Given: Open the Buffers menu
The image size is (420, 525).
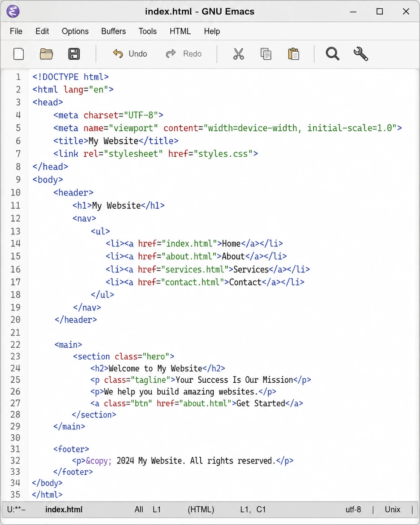Looking at the screenshot, I should (x=113, y=31).
